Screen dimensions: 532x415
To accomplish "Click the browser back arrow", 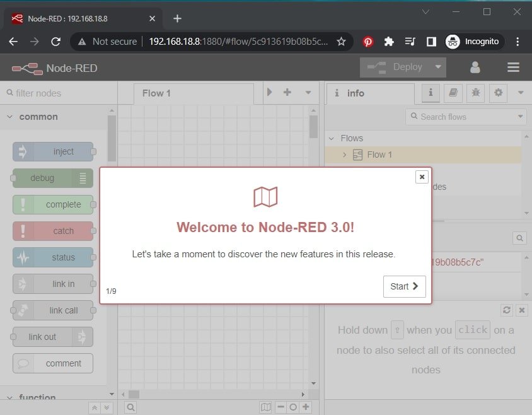I will click(x=13, y=42).
